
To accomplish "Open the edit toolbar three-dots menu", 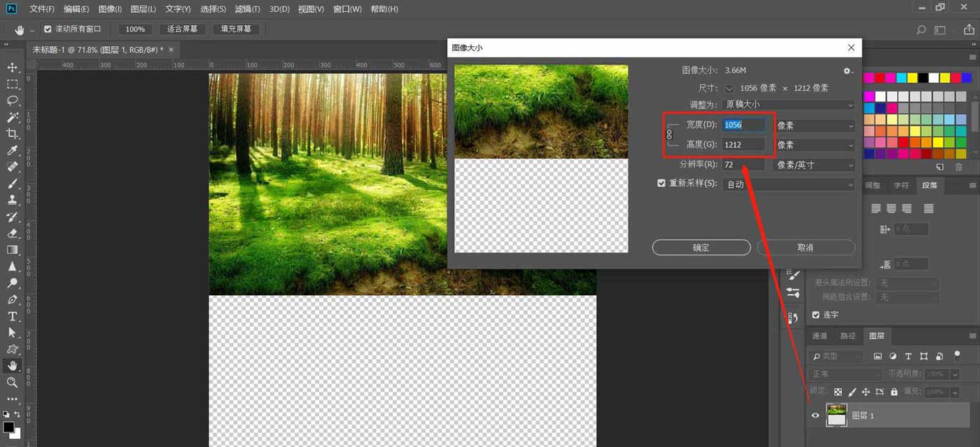I will pos(13,399).
